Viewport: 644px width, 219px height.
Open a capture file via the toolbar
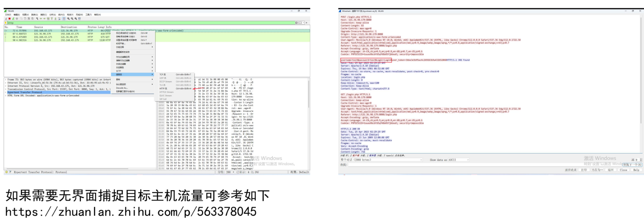coord(21,19)
